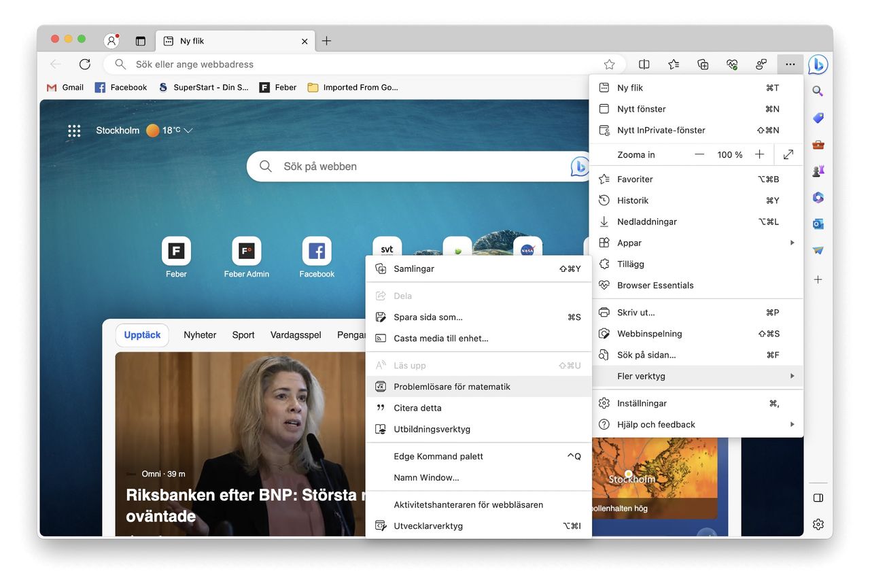Add current page to favorites via star
The width and height of the screenshot is (870, 588).
click(609, 64)
